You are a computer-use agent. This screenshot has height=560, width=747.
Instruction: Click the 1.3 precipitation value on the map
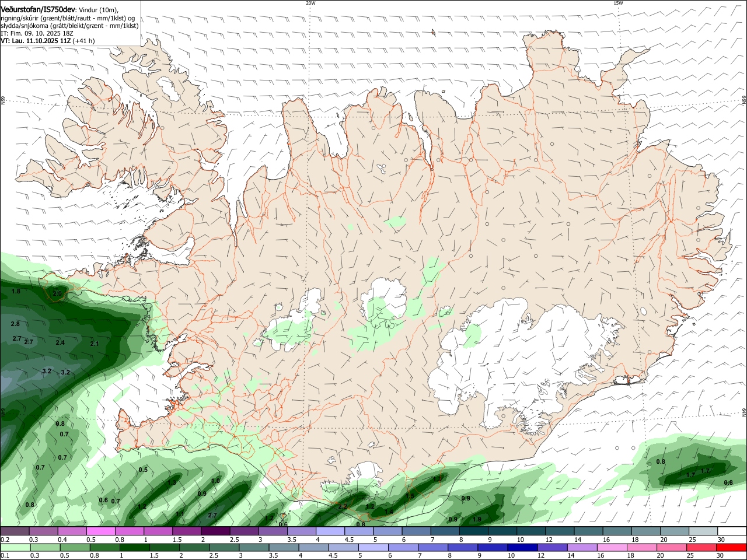172,482
